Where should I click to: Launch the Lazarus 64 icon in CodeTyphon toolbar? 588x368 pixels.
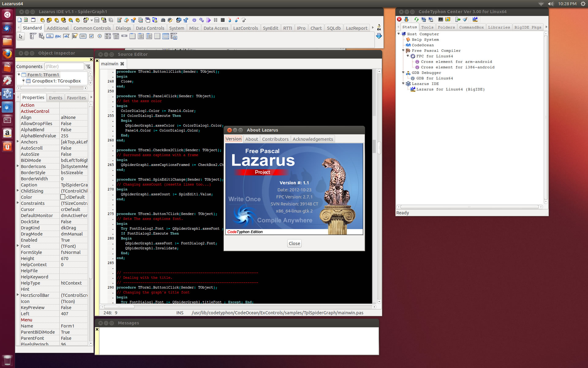click(x=475, y=19)
